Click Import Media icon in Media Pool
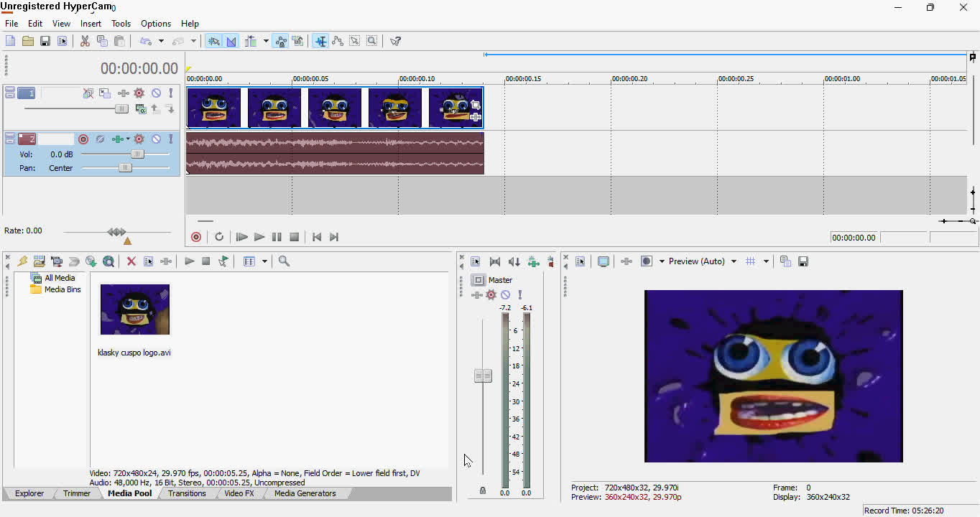The image size is (980, 517). coord(40,261)
